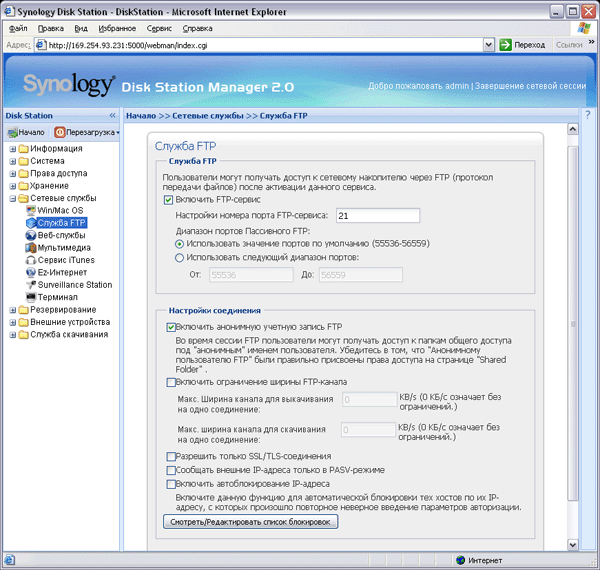Screen dimensions: 600x570
Task: Open the Правка menu
Action: [x=51, y=28]
